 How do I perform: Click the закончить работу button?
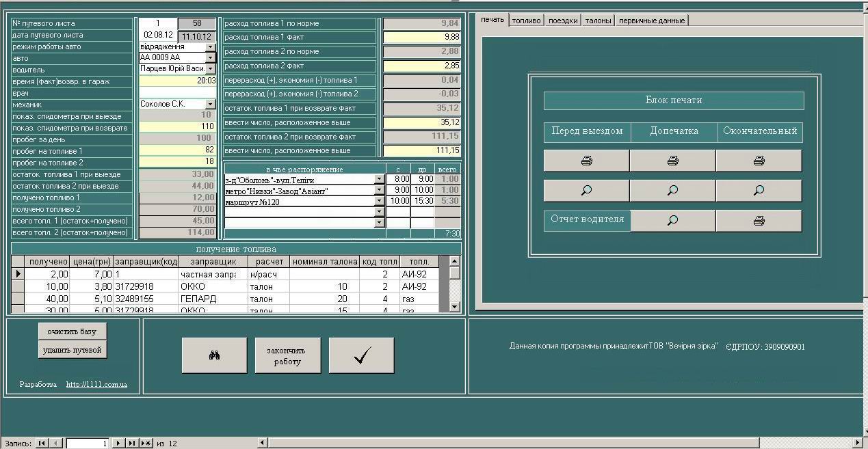(287, 355)
